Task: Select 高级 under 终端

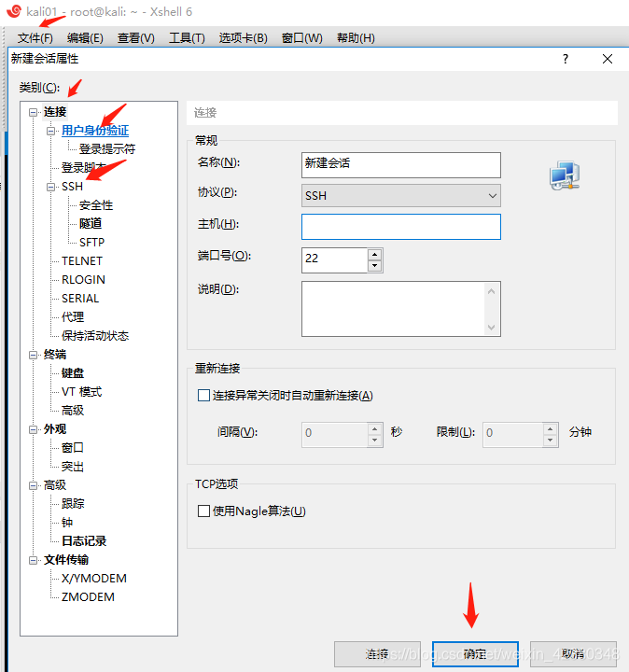Action: pos(73,411)
